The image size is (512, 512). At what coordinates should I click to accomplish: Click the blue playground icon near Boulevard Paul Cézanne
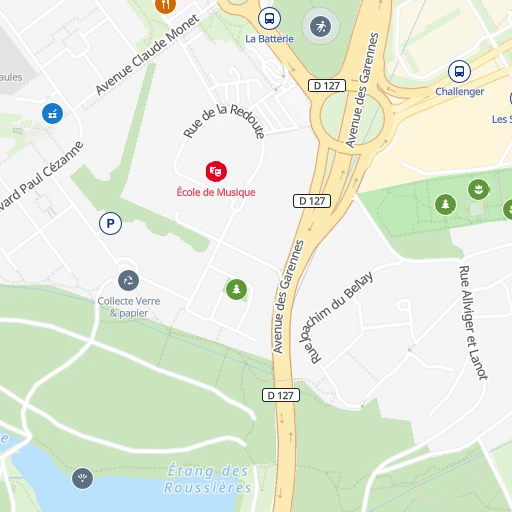[x=52, y=114]
